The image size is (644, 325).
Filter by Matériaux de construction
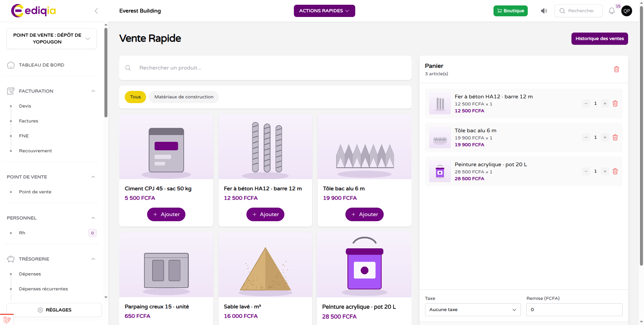pos(184,97)
